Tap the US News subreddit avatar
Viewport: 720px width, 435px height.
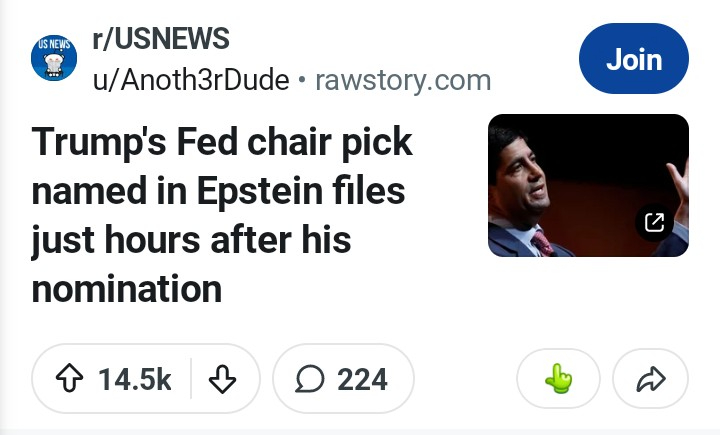[x=55, y=58]
